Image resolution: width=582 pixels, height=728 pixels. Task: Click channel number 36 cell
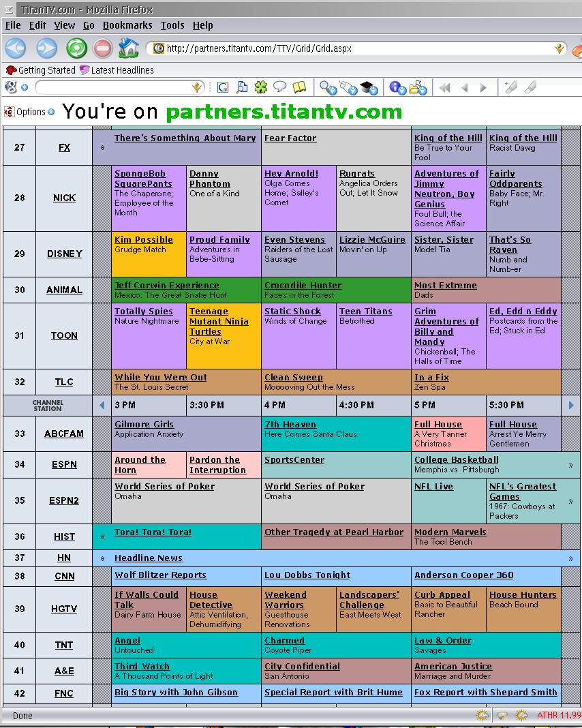(x=20, y=536)
